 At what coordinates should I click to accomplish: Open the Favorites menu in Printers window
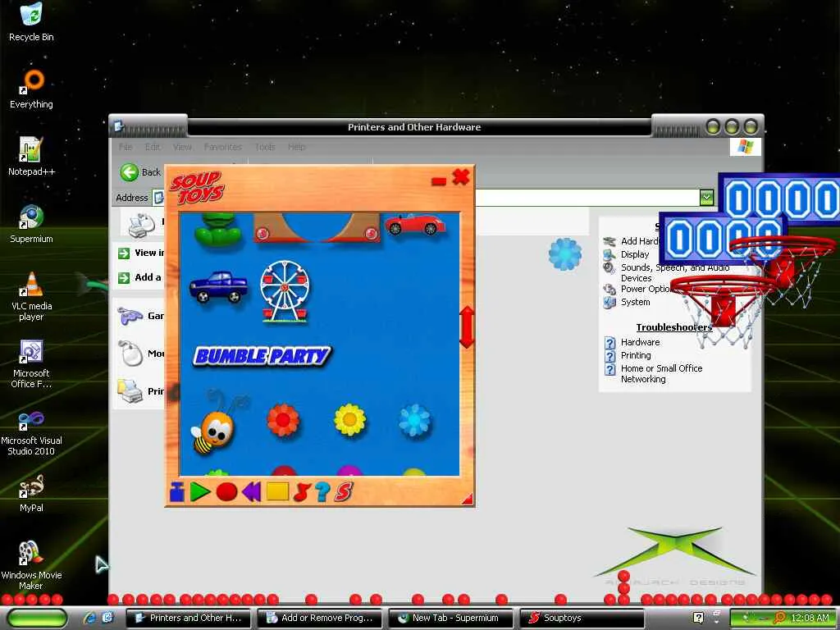[x=223, y=147]
